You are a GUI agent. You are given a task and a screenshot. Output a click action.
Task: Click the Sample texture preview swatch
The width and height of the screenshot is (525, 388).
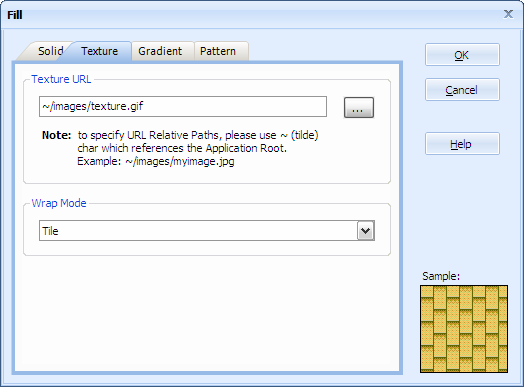pyautogui.click(x=464, y=329)
